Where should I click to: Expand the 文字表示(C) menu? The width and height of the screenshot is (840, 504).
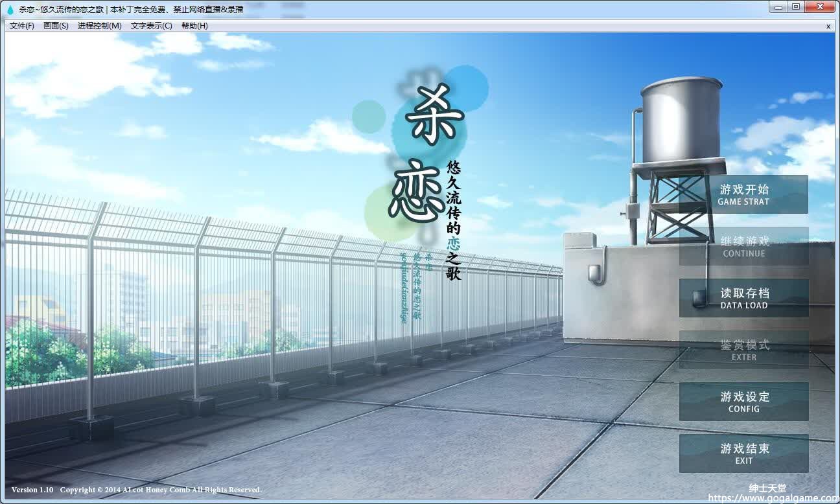click(x=151, y=26)
